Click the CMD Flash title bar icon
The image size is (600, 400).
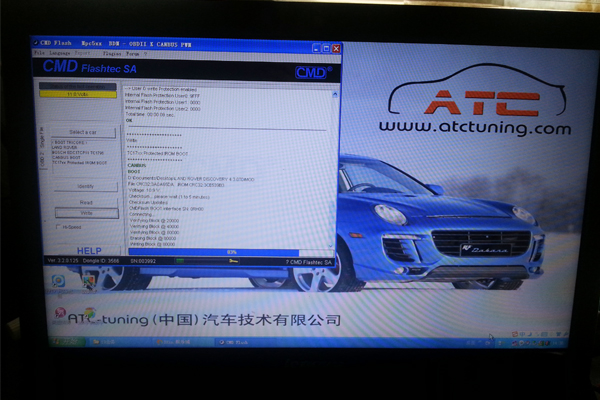(36, 42)
